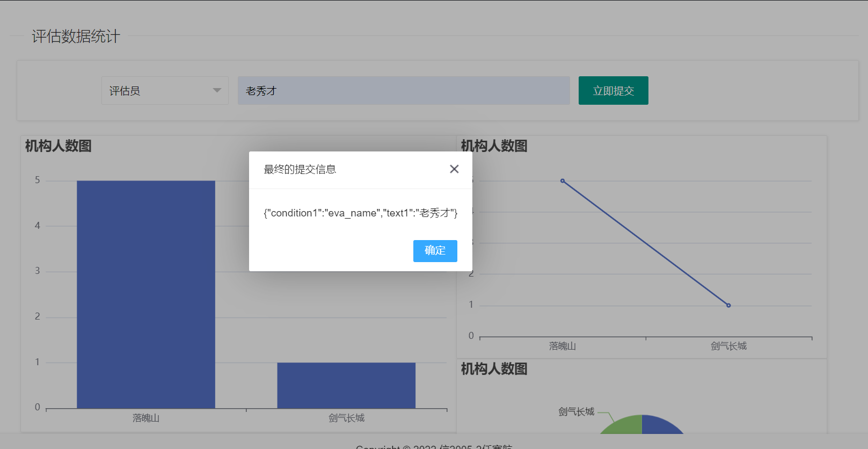
Task: Click the bar chart title 机构人数图
Action: [59, 146]
